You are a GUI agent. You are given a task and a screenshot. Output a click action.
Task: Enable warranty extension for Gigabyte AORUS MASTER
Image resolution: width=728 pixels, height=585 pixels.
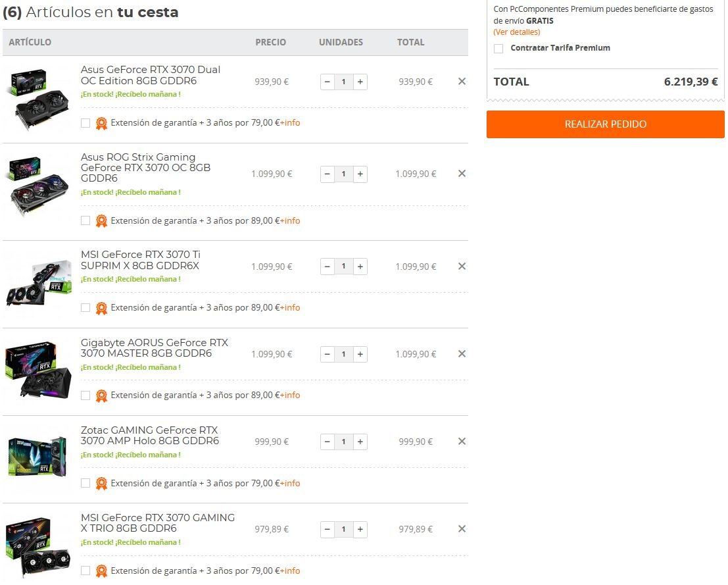click(x=85, y=395)
